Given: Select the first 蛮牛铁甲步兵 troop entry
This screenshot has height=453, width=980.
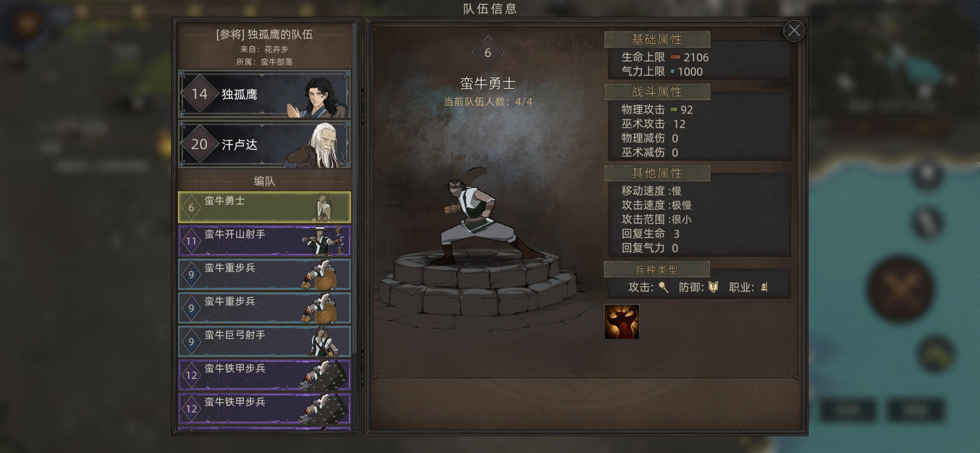Looking at the screenshot, I should coord(265,375).
